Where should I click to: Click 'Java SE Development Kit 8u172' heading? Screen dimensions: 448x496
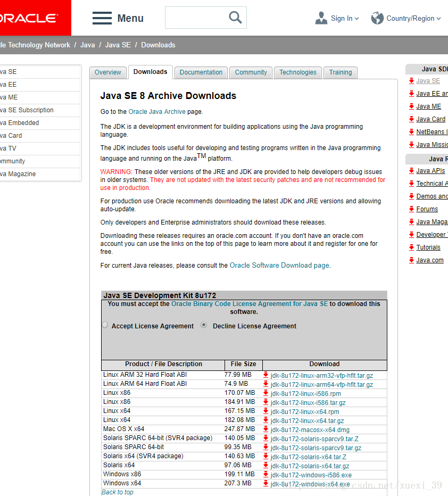pyautogui.click(x=160, y=295)
